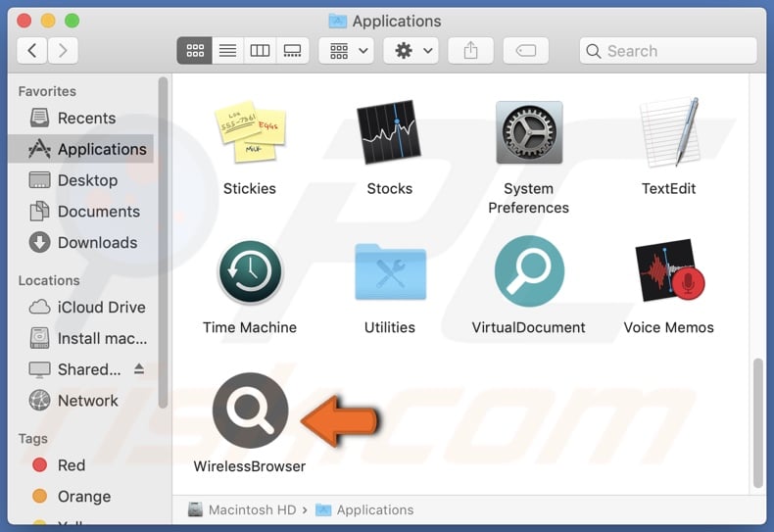Open the Install mac... volume

point(81,338)
